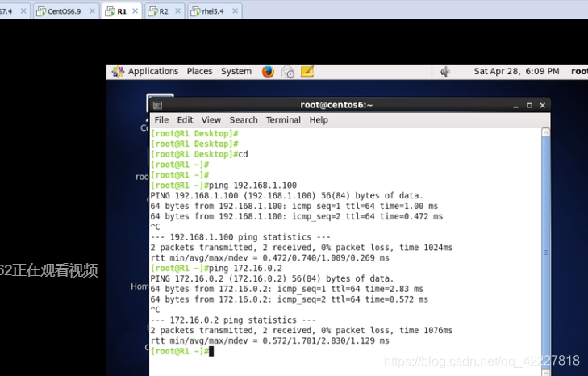This screenshot has width=588, height=376.
Task: Click the terminal vertical scrollbar thumb
Action: [x=546, y=253]
